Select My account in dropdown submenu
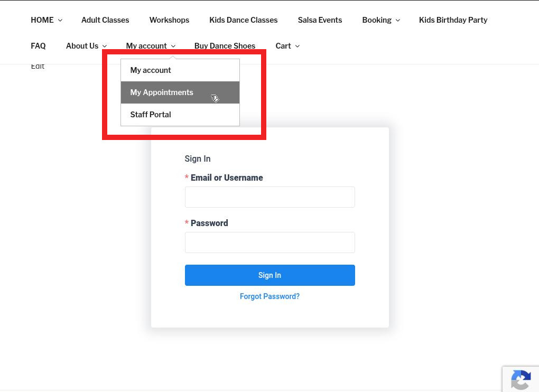This screenshot has height=392, width=539. 151,70
